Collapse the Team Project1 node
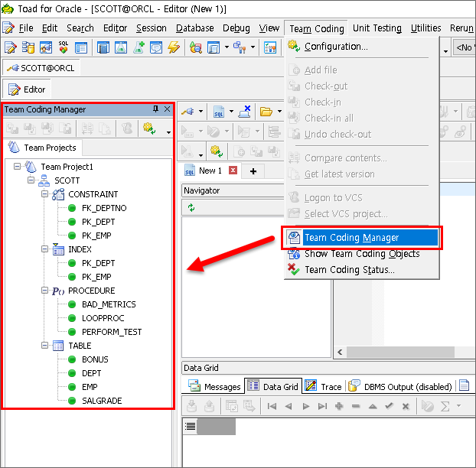This screenshot has height=468, width=476. pyautogui.click(x=18, y=166)
